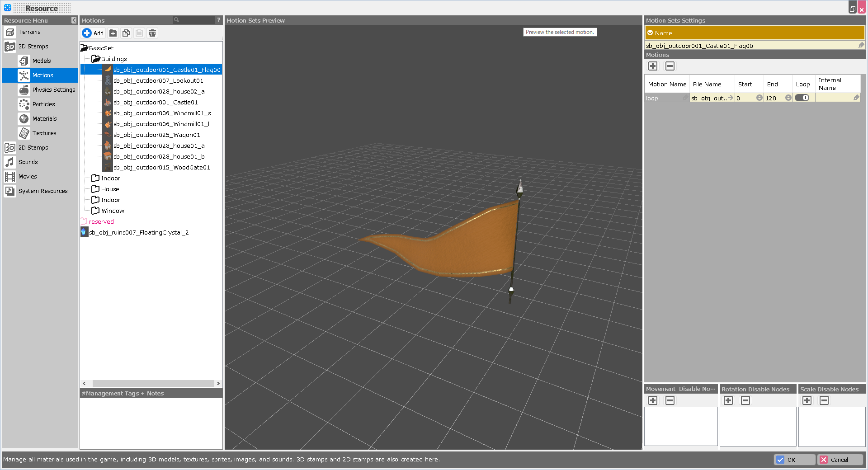868x470 pixels.
Task: Select Particles in the Resource Menu
Action: 43,104
